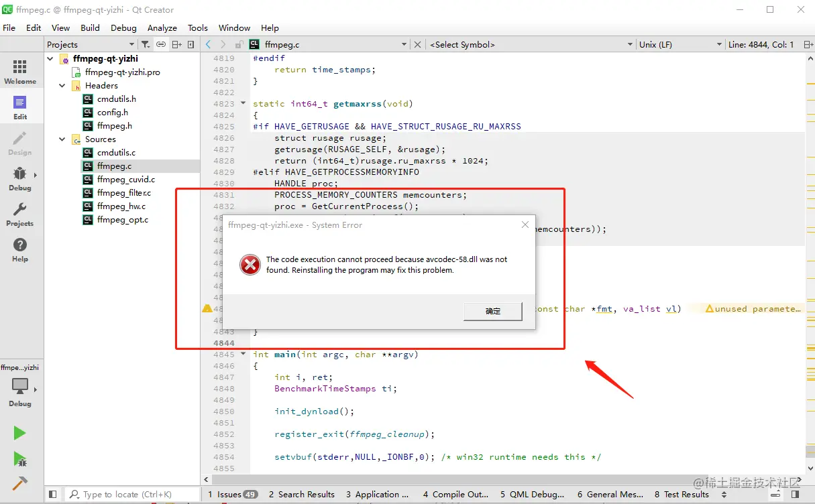Open the Search Results pane
815x504 pixels.
tap(302, 495)
